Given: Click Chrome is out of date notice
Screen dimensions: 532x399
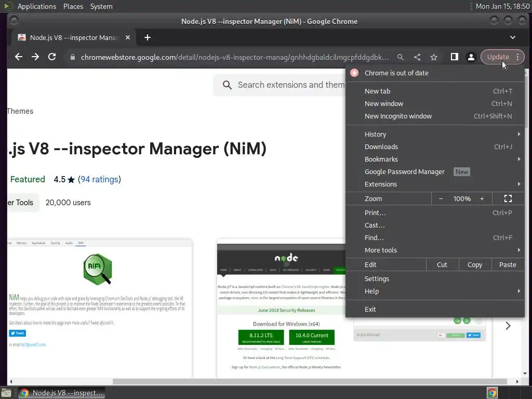Looking at the screenshot, I should click(x=435, y=73).
